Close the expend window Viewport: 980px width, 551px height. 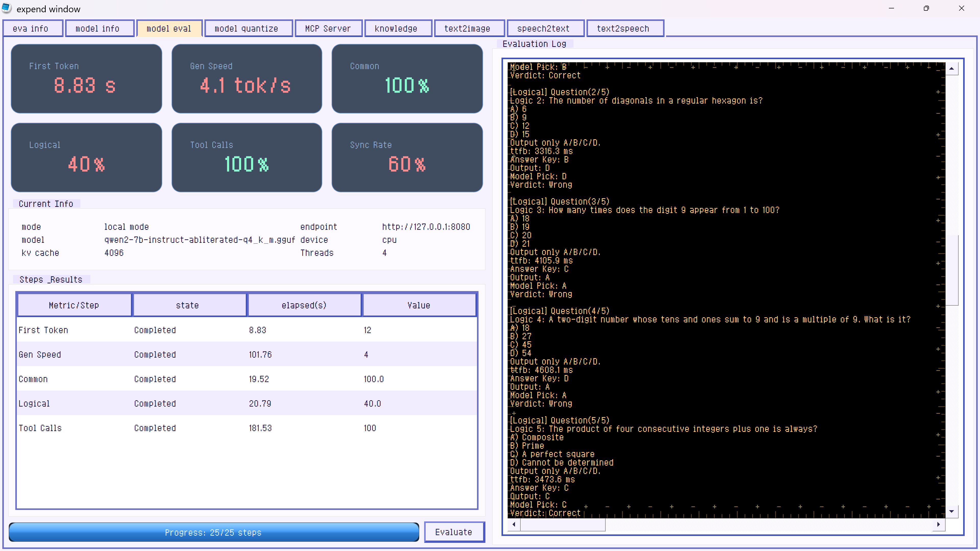click(x=961, y=8)
